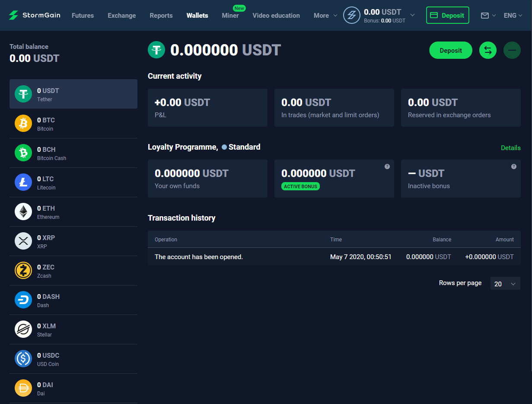532x404 pixels.
Task: Click the Active bonus help question mark
Action: tap(387, 167)
